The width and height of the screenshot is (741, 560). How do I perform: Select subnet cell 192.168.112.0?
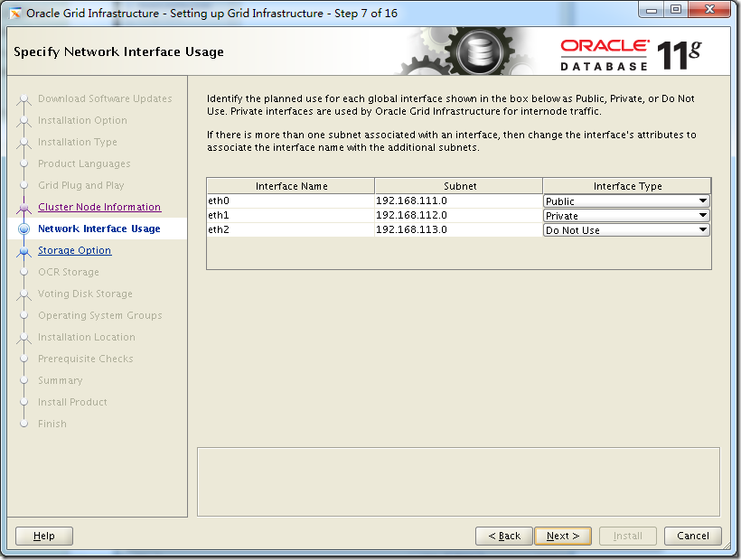click(x=458, y=215)
